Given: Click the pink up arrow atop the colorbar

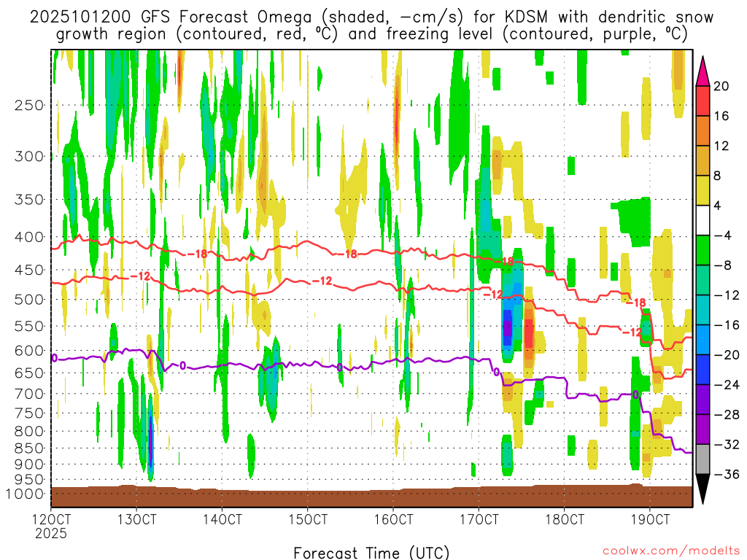Looking at the screenshot, I should tap(703, 71).
